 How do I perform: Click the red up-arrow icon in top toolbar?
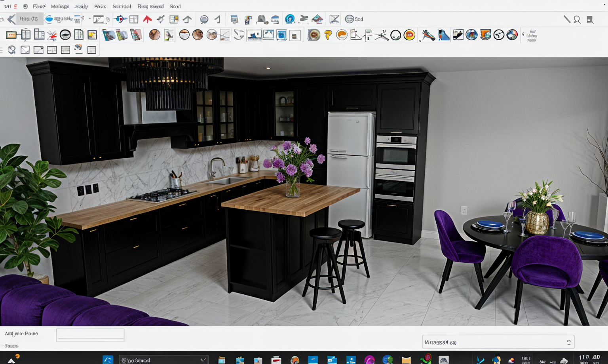point(147,19)
